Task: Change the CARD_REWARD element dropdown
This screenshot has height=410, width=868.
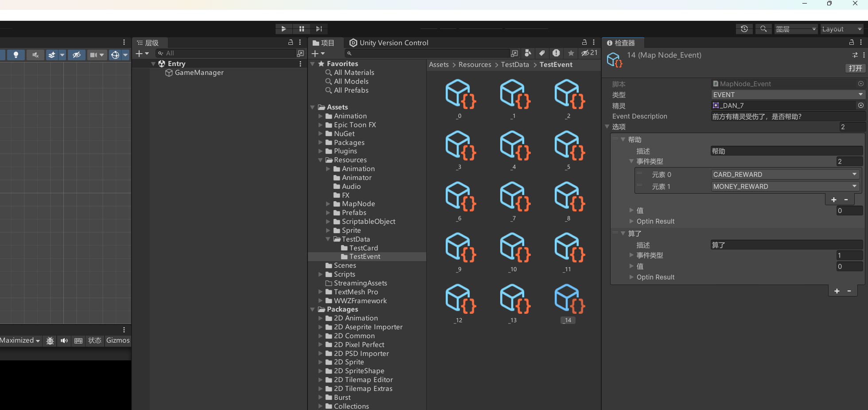Action: (785, 175)
